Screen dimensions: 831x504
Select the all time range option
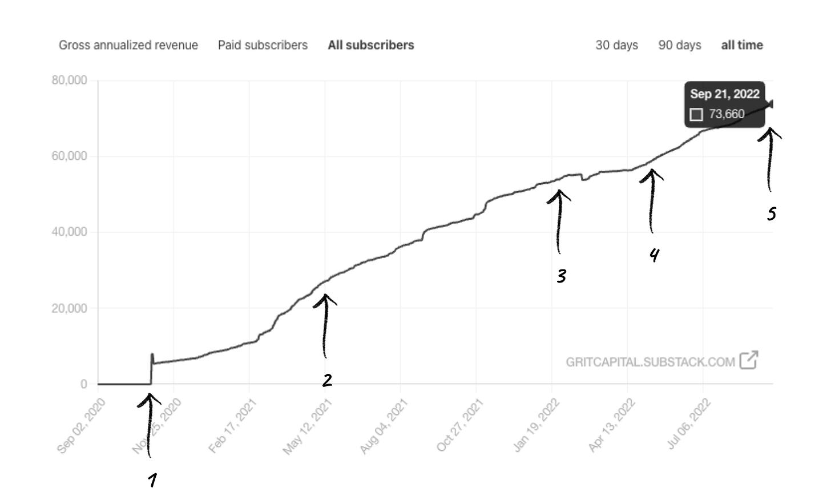[742, 45]
